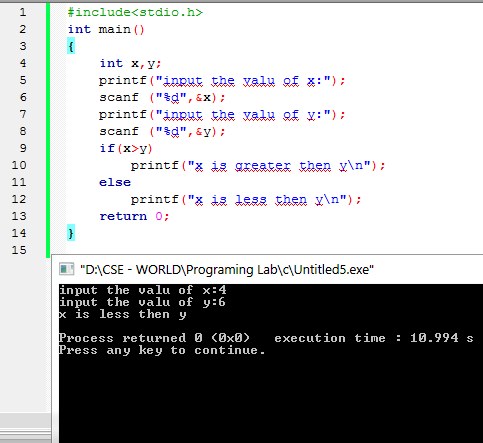The width and height of the screenshot is (483, 443).
Task: Click the highlighted closing brace on line 14
Action: pos(71,233)
